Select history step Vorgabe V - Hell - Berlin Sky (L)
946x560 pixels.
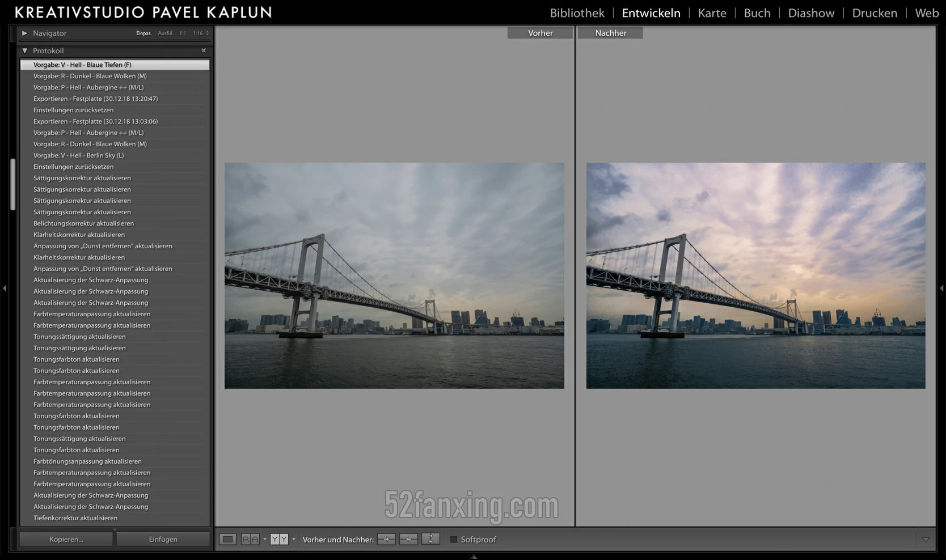(115, 155)
